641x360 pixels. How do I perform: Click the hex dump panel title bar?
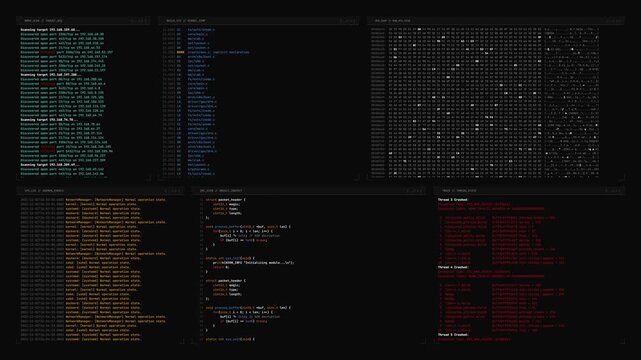coord(495,20)
